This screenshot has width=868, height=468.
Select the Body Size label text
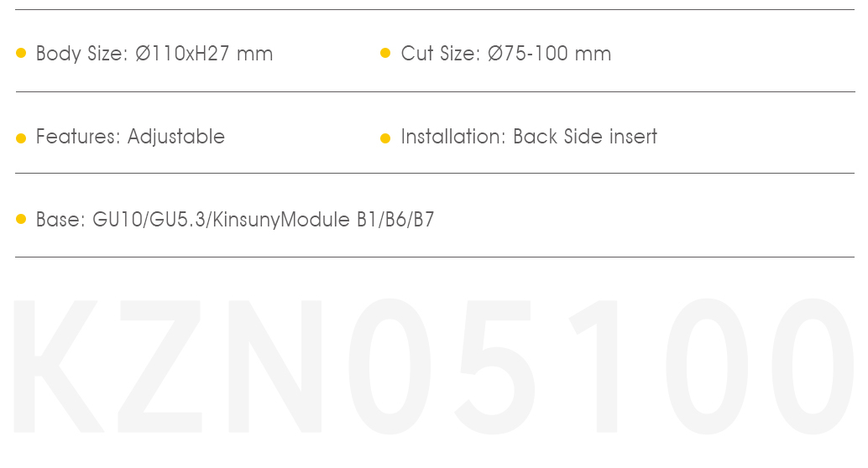82,55
